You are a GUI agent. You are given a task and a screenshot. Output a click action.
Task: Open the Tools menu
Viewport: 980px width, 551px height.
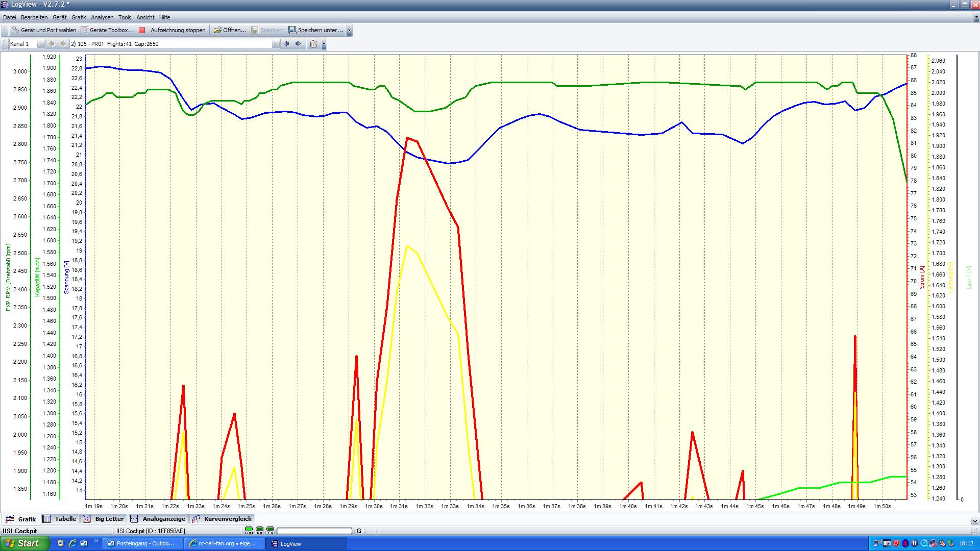(x=125, y=17)
